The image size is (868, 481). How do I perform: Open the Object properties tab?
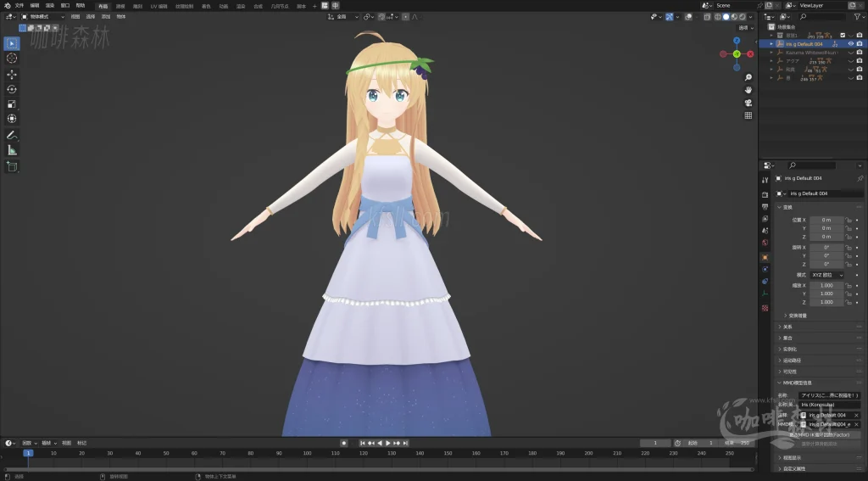pos(765,258)
